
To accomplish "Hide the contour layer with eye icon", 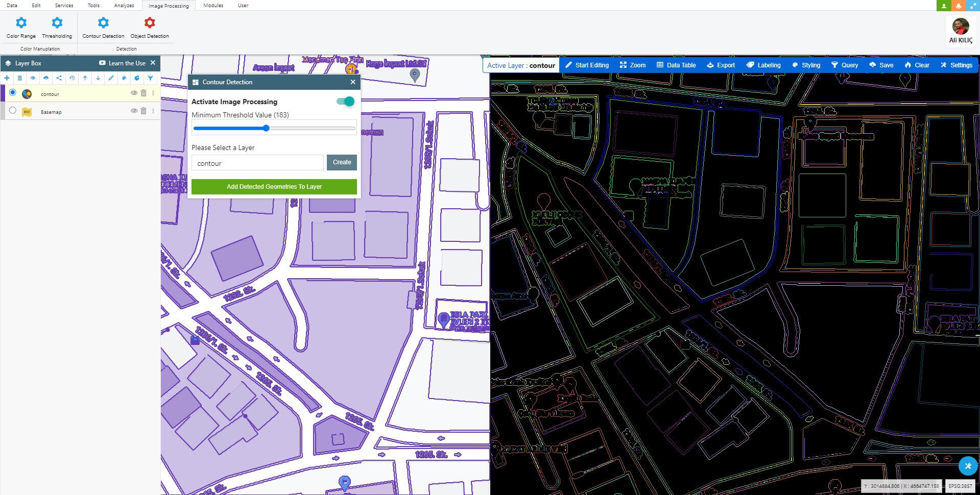I will click(134, 93).
